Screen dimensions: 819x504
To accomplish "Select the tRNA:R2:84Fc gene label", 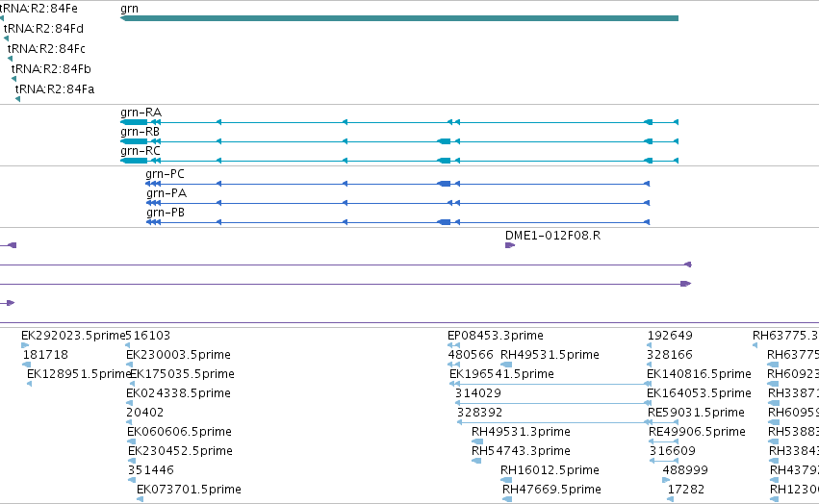I will tap(46, 48).
